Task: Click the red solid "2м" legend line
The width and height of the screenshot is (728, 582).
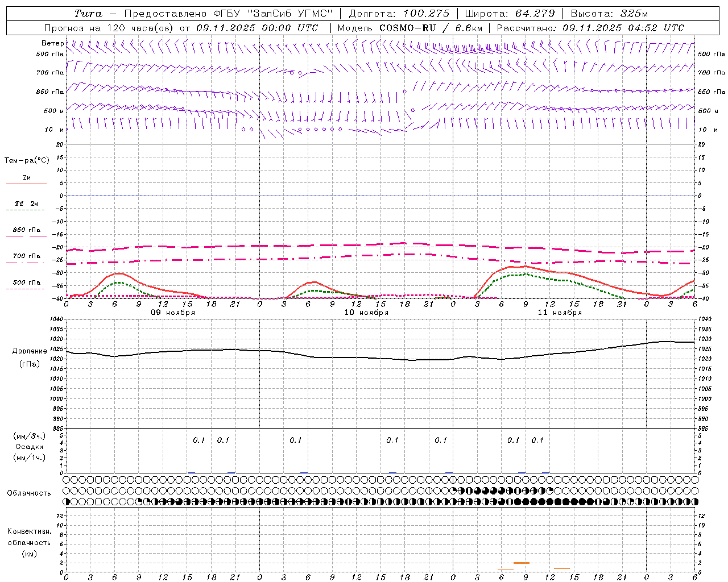Action: (26, 184)
